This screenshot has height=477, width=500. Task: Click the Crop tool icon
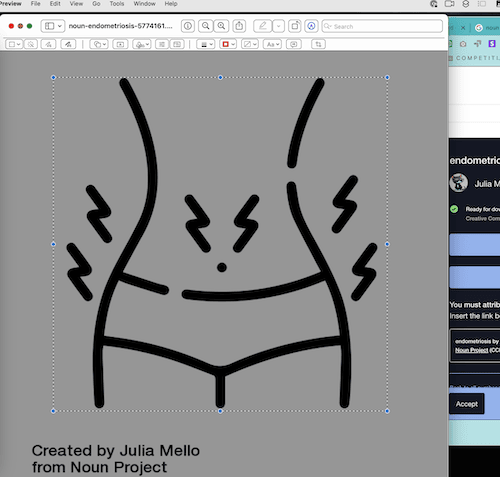pos(318,44)
